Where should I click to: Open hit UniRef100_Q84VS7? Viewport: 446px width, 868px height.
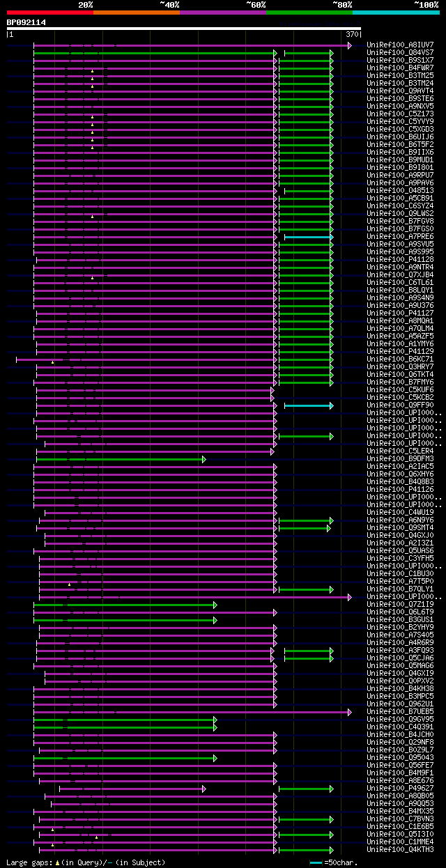click(400, 53)
